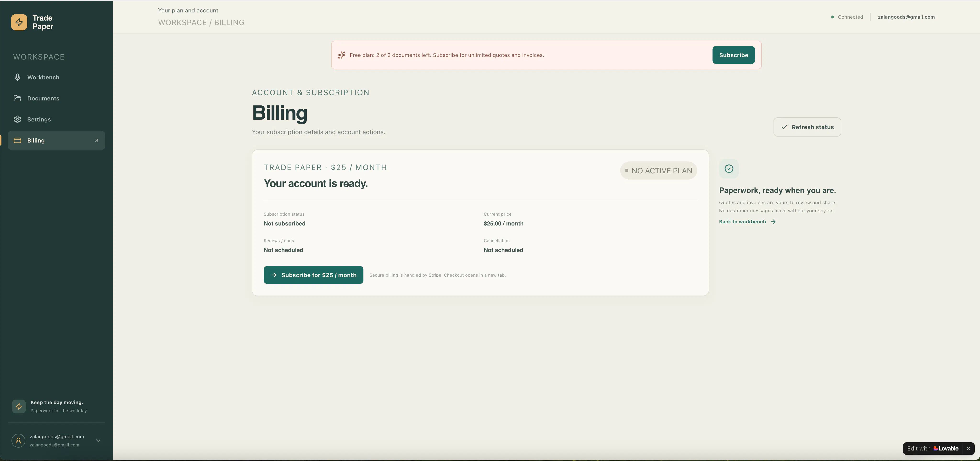Click 'Not scheduled' under Renews / ends
Image resolution: width=980 pixels, height=461 pixels.
pyautogui.click(x=284, y=250)
